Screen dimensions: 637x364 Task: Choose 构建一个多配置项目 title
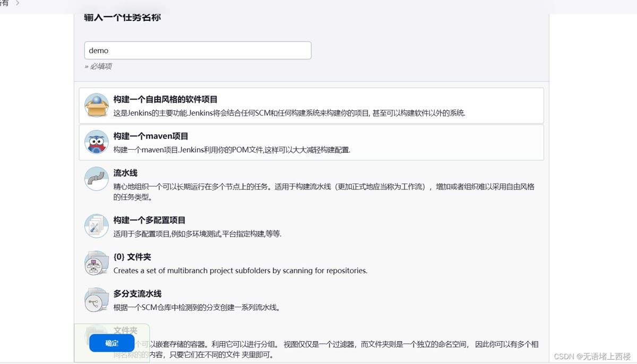(x=149, y=220)
